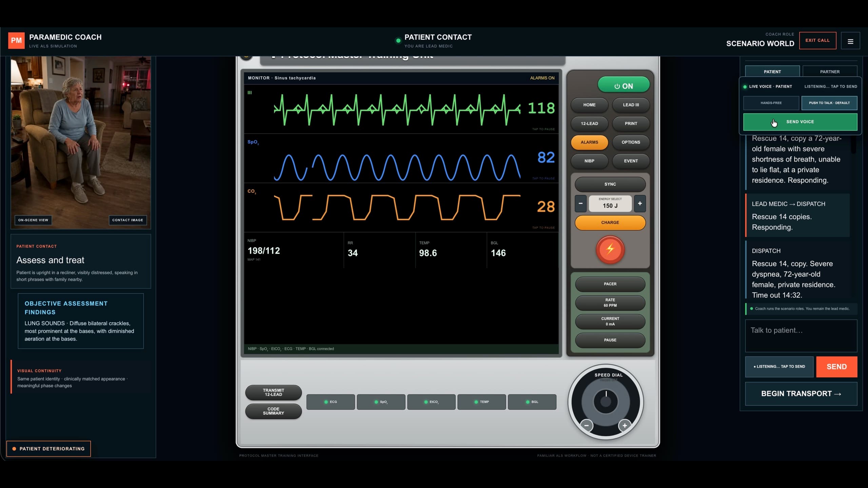Screen dimensions: 868x488
Task: Toggle the BGL sensor connection
Action: click(x=532, y=402)
